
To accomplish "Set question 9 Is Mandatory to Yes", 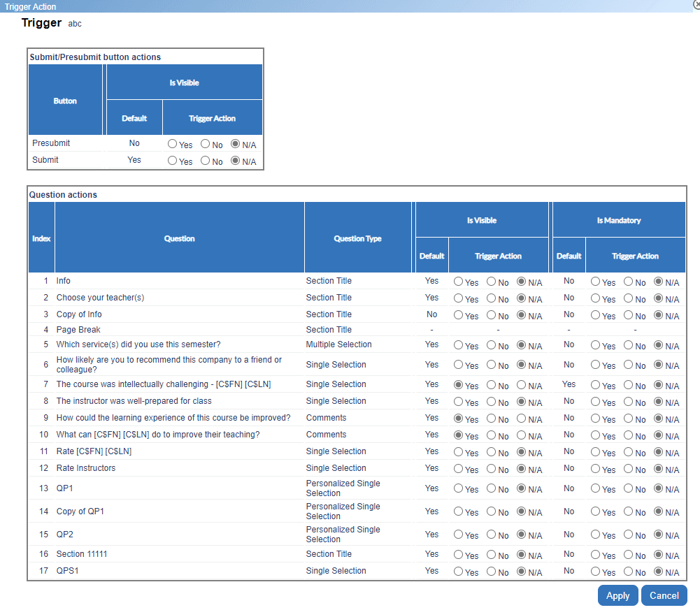I will 596,419.
